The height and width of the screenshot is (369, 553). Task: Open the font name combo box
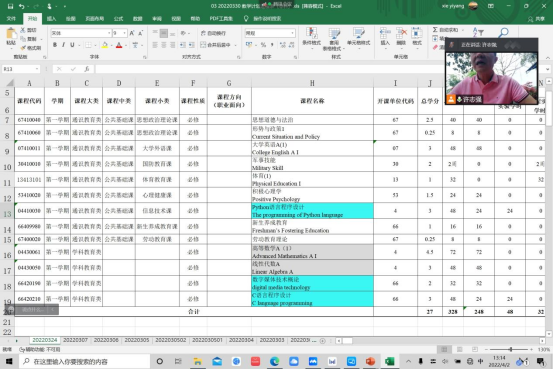tap(81, 33)
